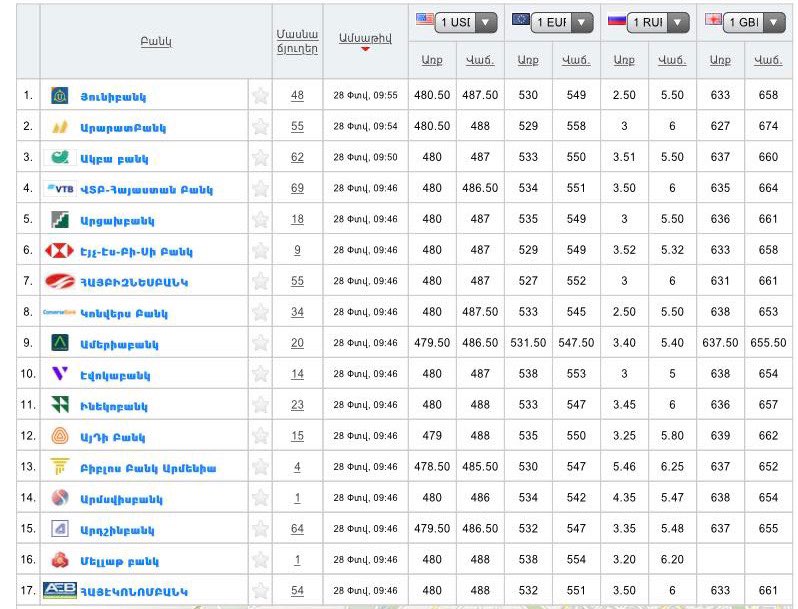The width and height of the screenshot is (798, 609).
Task: Click the RUR buy rate 5.46 cell
Action: click(x=624, y=467)
